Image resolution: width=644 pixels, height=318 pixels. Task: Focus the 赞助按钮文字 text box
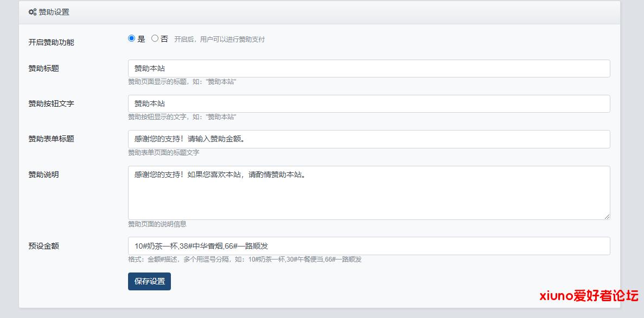click(x=368, y=103)
